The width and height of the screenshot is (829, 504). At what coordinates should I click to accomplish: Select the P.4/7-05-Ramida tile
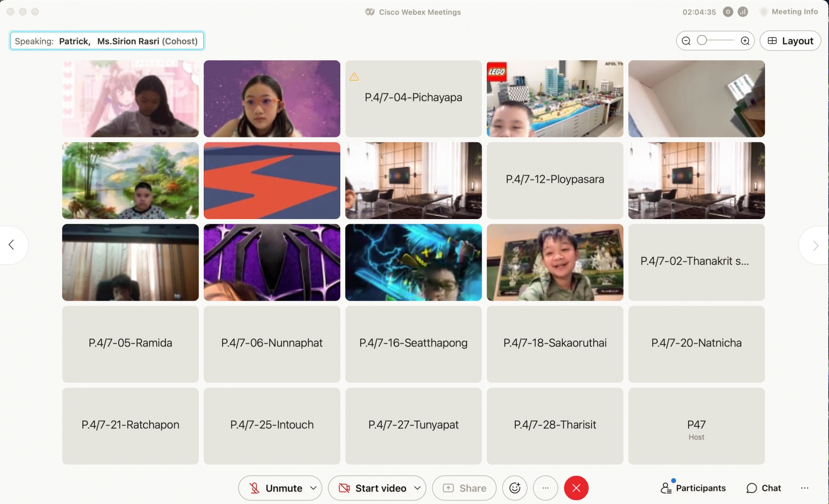coord(130,344)
